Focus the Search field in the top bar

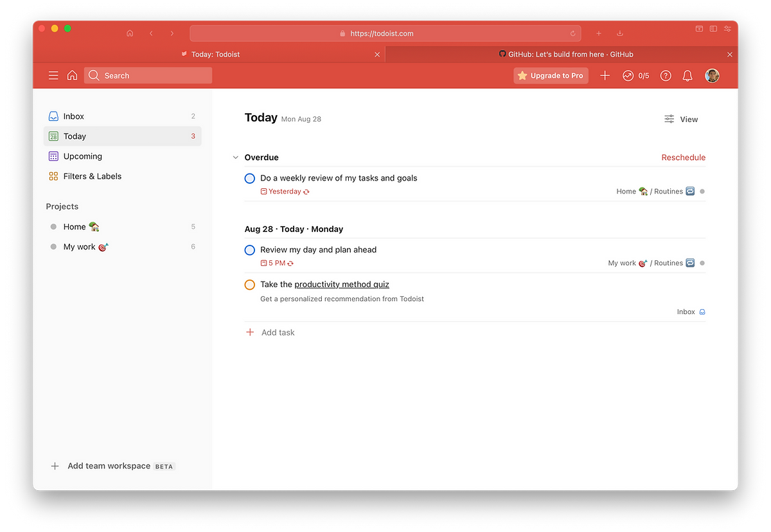(148, 76)
